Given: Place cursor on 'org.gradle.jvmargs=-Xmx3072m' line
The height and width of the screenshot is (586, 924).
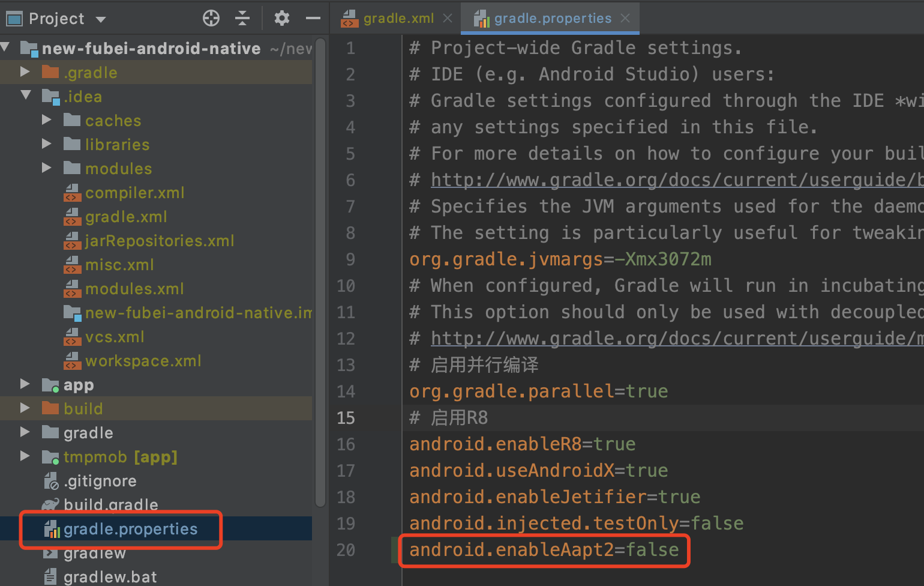Looking at the screenshot, I should 560,259.
